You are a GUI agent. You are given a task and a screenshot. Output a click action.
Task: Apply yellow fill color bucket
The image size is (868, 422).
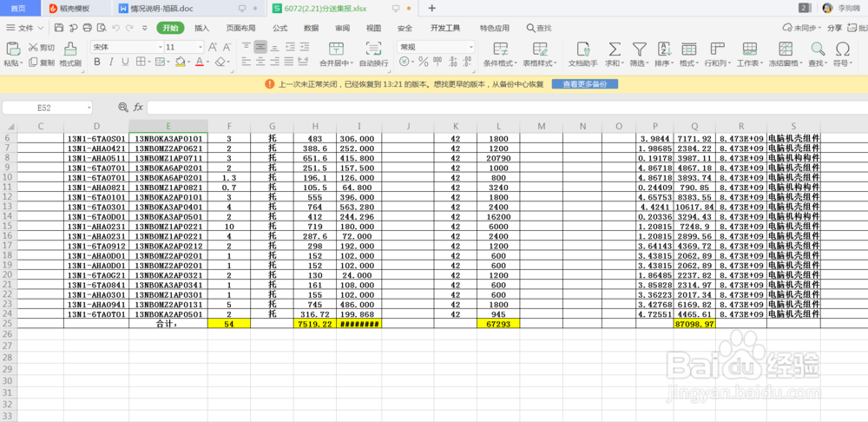click(180, 62)
